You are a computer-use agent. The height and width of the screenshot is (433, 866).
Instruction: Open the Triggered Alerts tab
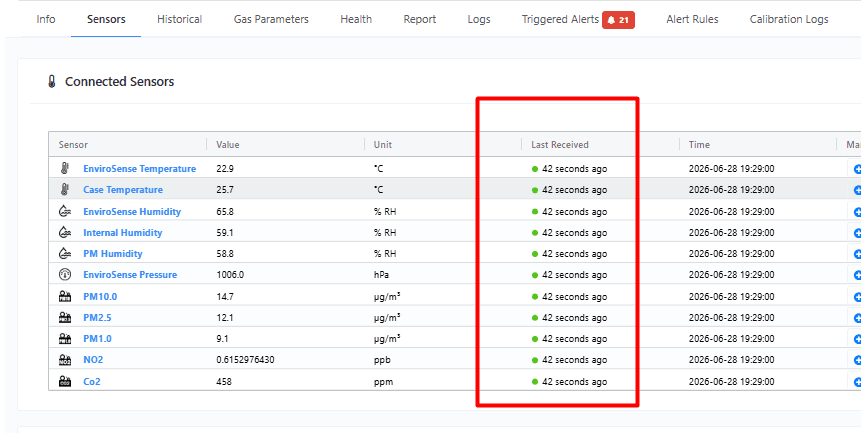pos(561,19)
